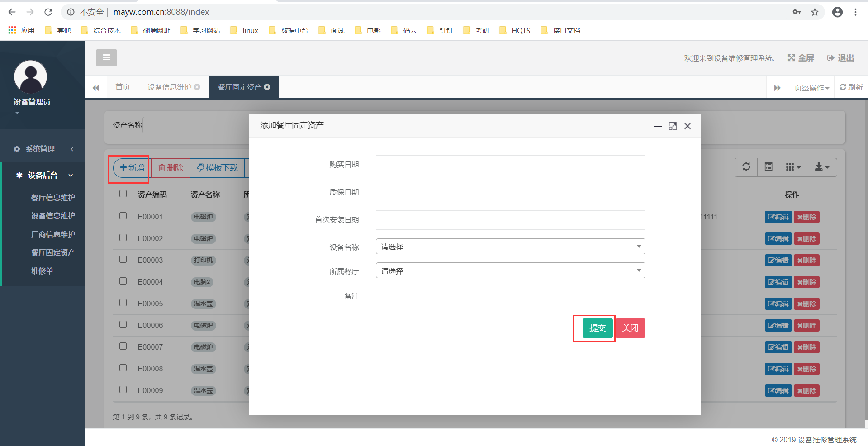Switch to the 设备信息维护 tab
This screenshot has width=868, height=446.
[170, 87]
